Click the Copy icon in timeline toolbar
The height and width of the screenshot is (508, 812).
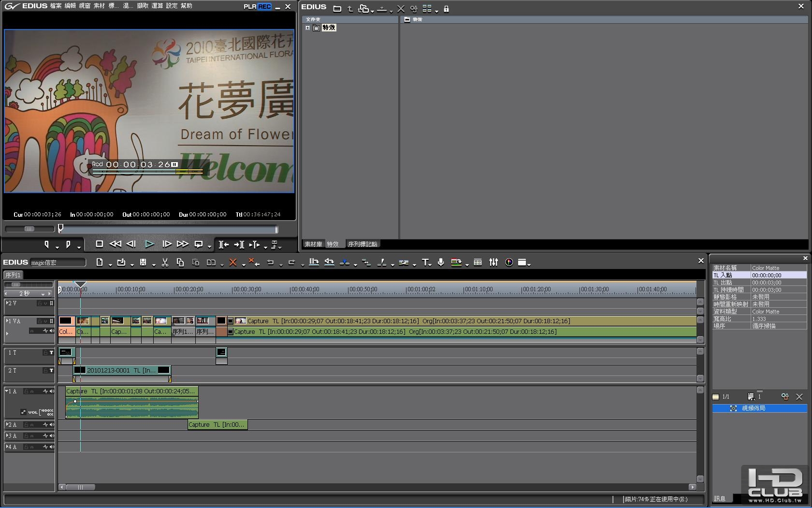click(x=180, y=262)
